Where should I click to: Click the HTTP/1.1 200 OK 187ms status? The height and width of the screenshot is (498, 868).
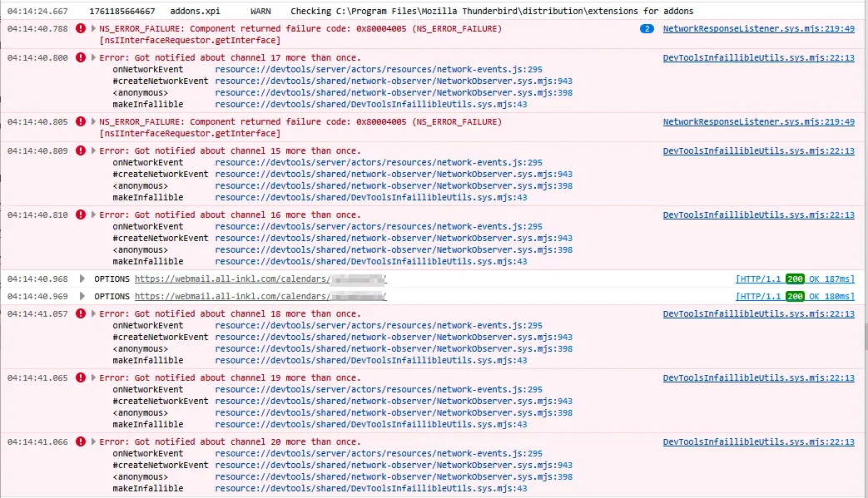tap(795, 279)
